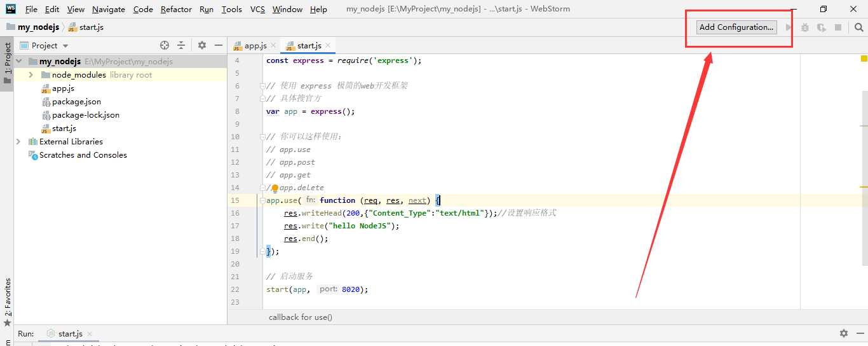Click the Collapse All icon in Project panel
The height and width of the screenshot is (346, 868).
[181, 45]
